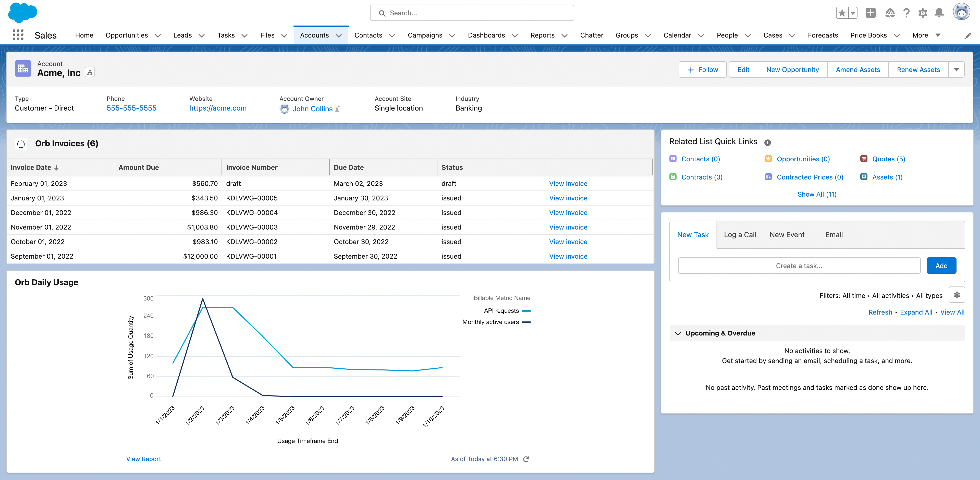The width and height of the screenshot is (980, 480).
Task: Go to the Home tab
Action: (x=84, y=35)
